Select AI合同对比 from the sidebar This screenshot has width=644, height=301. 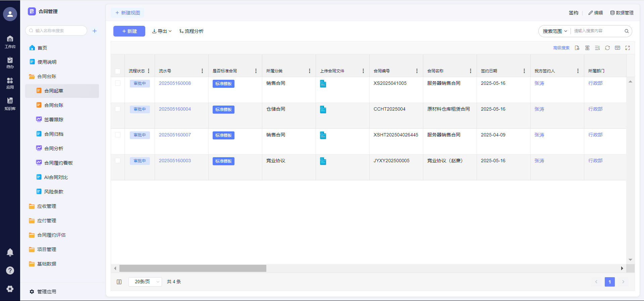pos(56,177)
